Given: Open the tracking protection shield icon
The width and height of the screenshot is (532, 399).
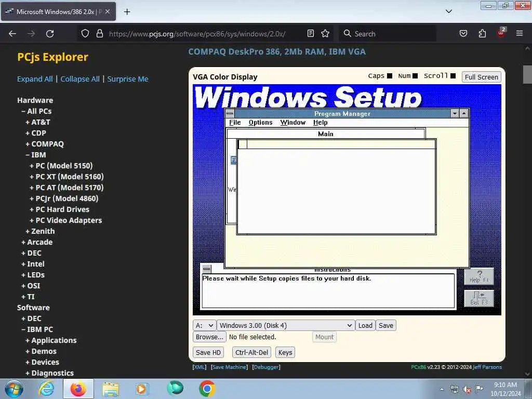Looking at the screenshot, I should point(85,34).
